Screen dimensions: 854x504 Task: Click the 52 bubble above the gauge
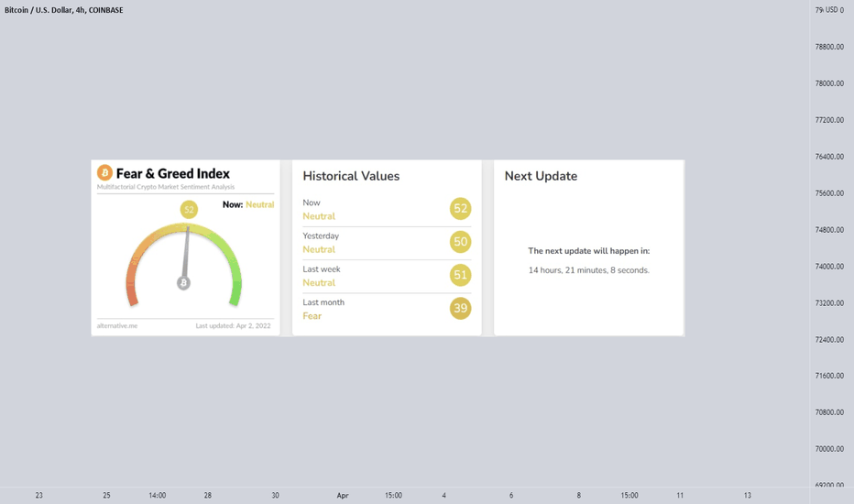[x=189, y=209]
